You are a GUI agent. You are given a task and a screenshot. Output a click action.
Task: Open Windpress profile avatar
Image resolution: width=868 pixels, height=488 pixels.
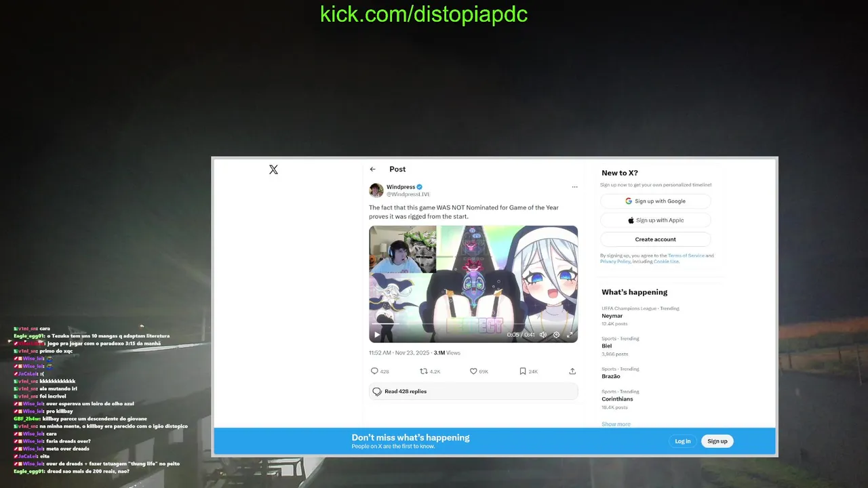376,190
